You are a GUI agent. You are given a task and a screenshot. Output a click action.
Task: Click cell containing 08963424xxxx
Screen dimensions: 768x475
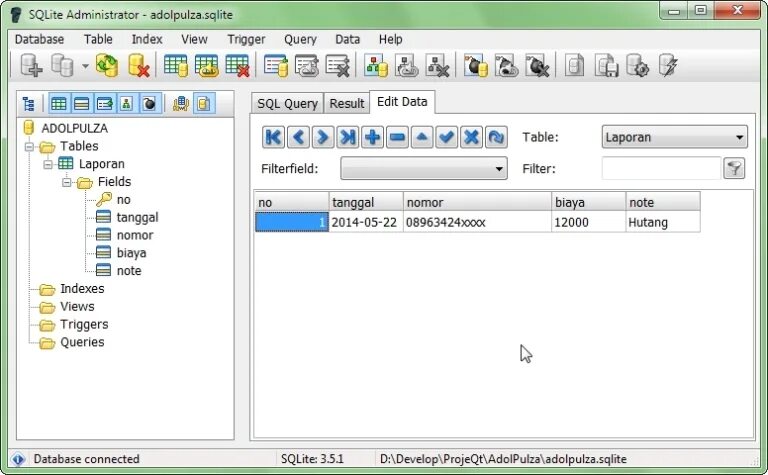point(477,222)
